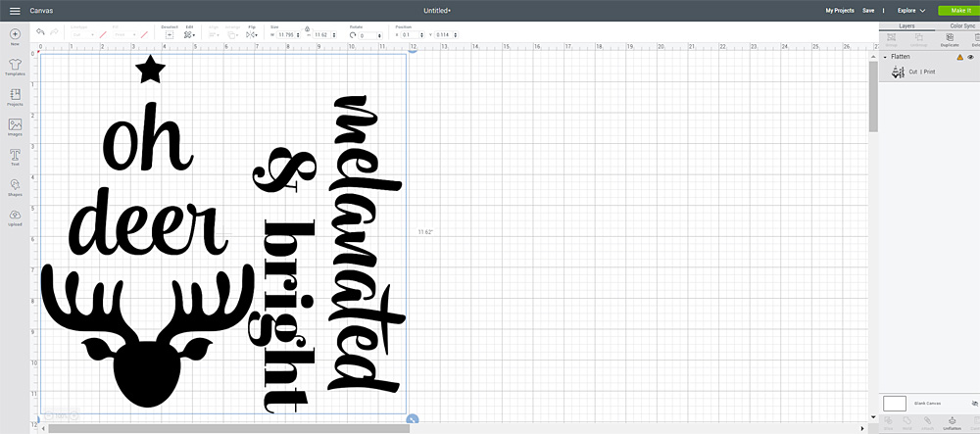Image resolution: width=980 pixels, height=434 pixels.
Task: Click the Unflatten tool
Action: pyautogui.click(x=952, y=423)
